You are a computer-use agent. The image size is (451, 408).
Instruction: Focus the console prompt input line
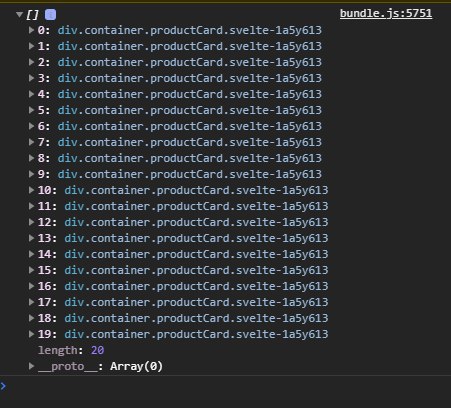(x=229, y=387)
